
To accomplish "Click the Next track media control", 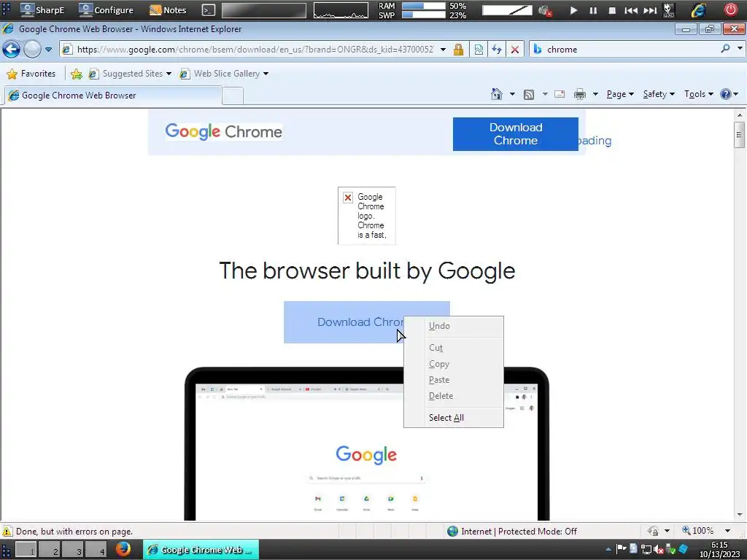I will [x=650, y=10].
